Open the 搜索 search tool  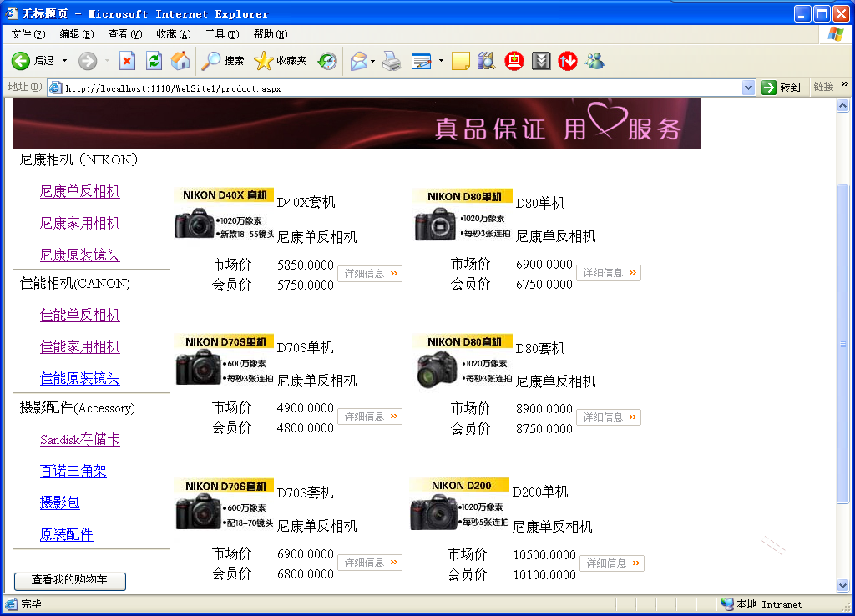pyautogui.click(x=222, y=60)
